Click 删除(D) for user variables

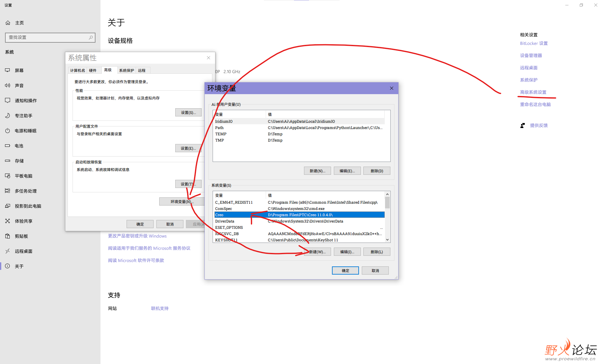coord(377,171)
